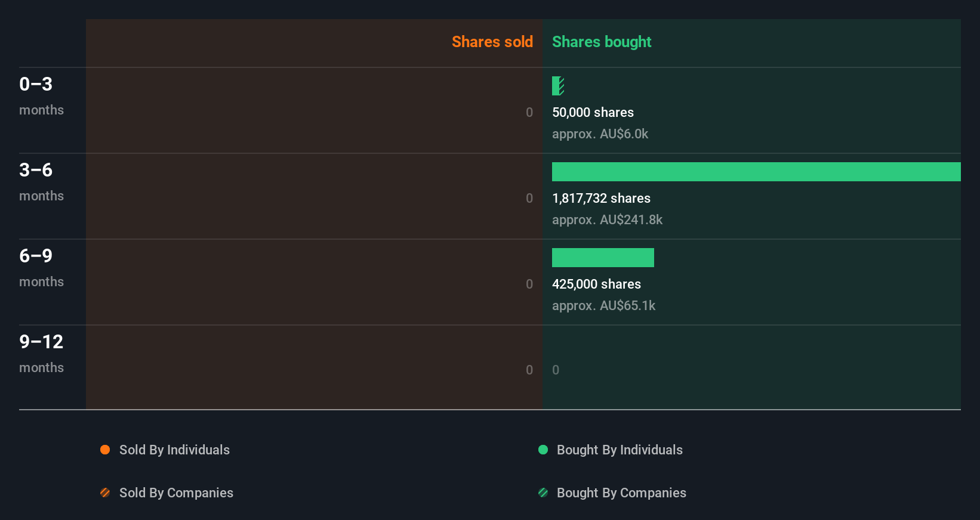
Task: Click the striped Bought By Companies legend icon
Action: click(543, 493)
